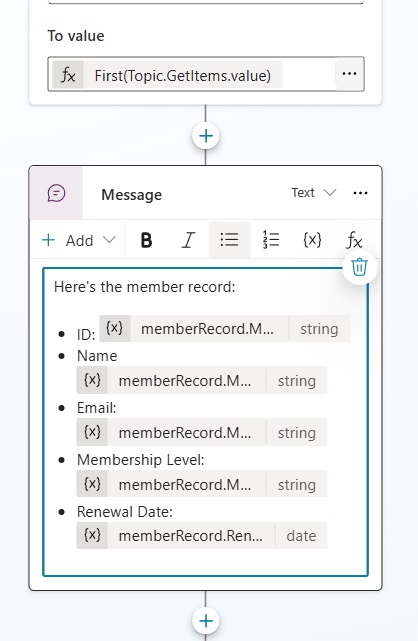Select the Renewal Date memberRecord.Ren variable chip

pos(202,536)
